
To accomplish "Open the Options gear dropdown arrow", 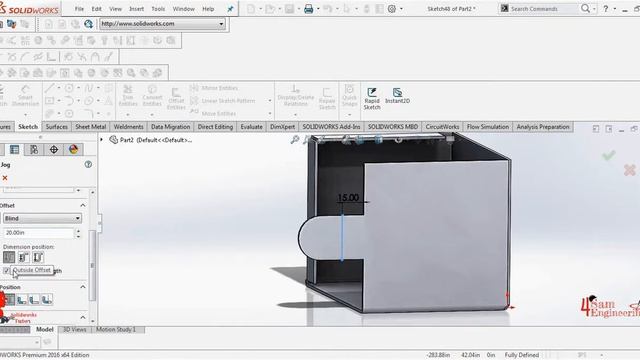I will pos(401,9).
